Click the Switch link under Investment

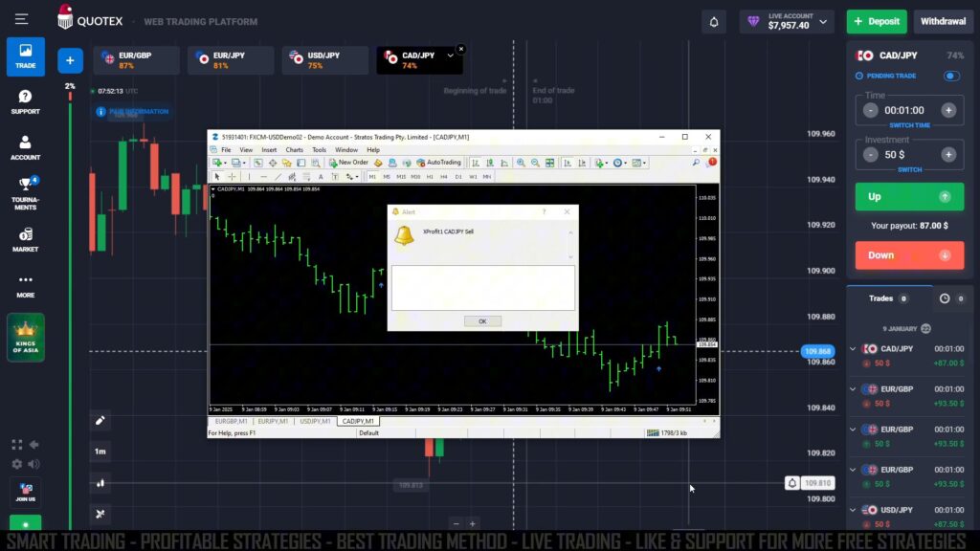909,170
